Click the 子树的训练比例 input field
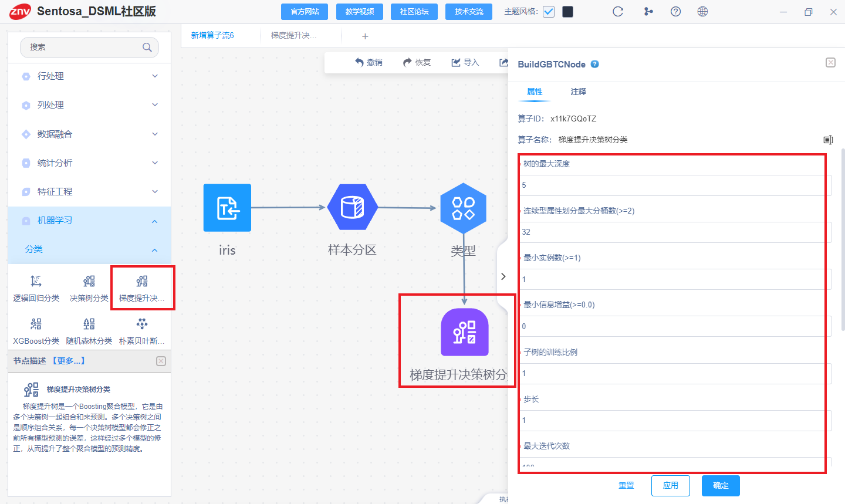Screen dimensions: 845x504 [675, 373]
